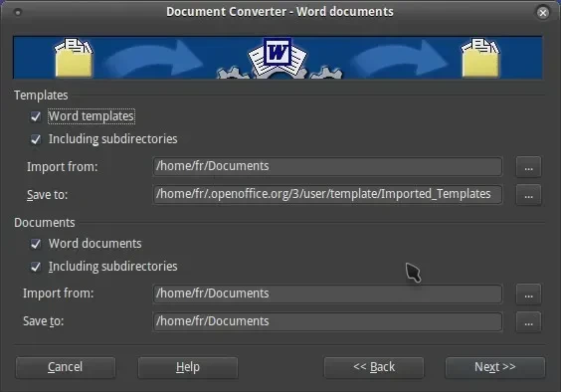Viewport: 561px width, 392px height.
Task: Cancel the Document Converter wizard
Action: [x=66, y=367]
